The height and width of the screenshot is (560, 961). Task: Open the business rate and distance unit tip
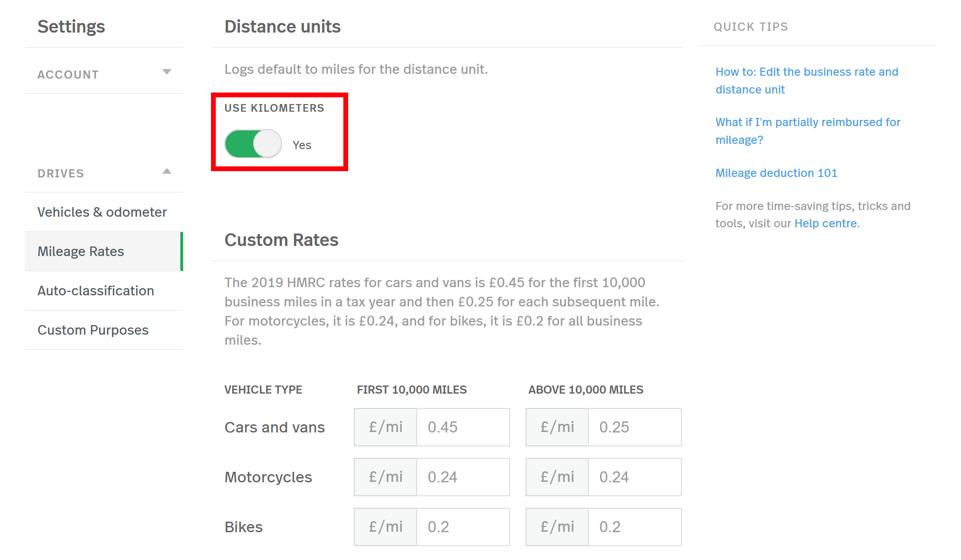(807, 81)
